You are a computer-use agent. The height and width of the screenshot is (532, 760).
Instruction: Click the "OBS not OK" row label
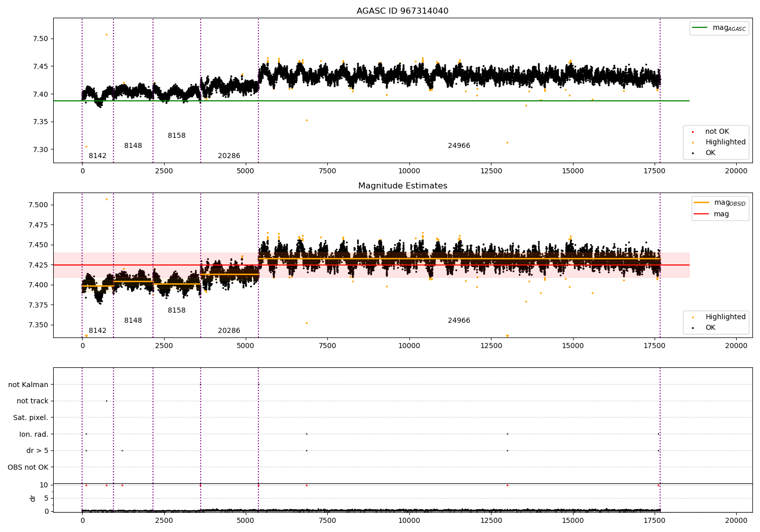point(28,467)
